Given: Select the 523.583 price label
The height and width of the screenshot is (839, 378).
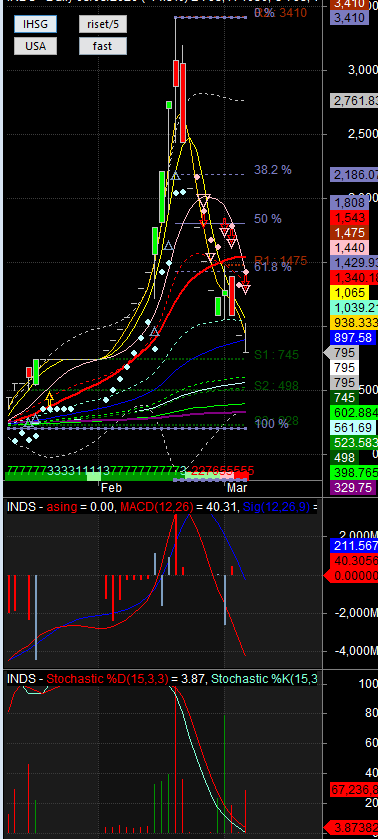Looking at the screenshot, I should [354, 443].
